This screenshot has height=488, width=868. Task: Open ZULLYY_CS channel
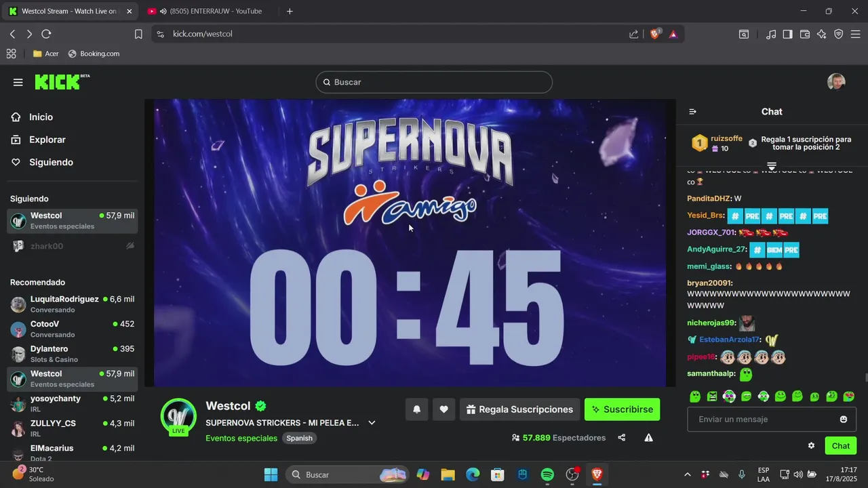pos(72,428)
